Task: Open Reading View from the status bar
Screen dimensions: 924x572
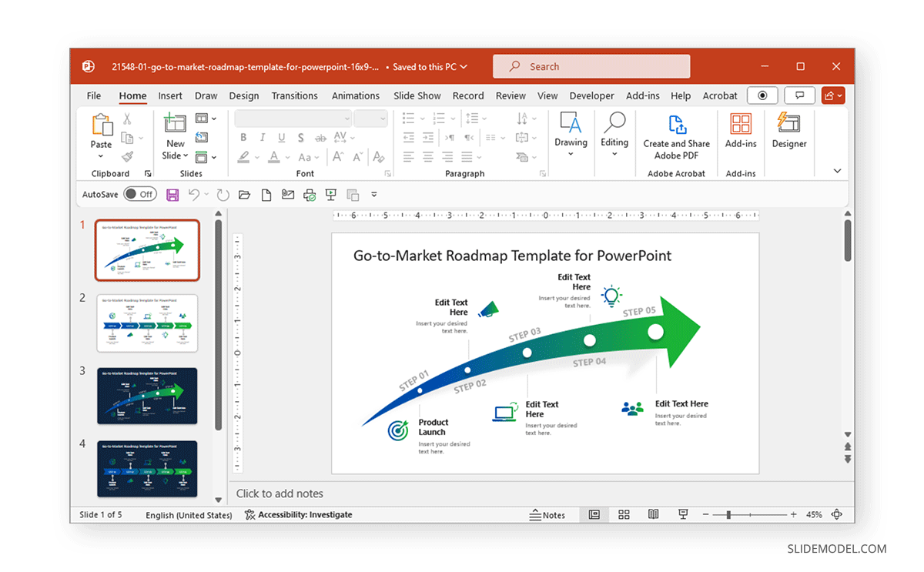Action: tap(653, 514)
